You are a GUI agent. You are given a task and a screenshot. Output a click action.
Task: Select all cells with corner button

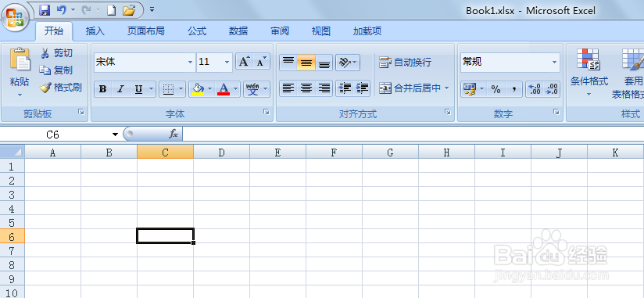point(13,153)
